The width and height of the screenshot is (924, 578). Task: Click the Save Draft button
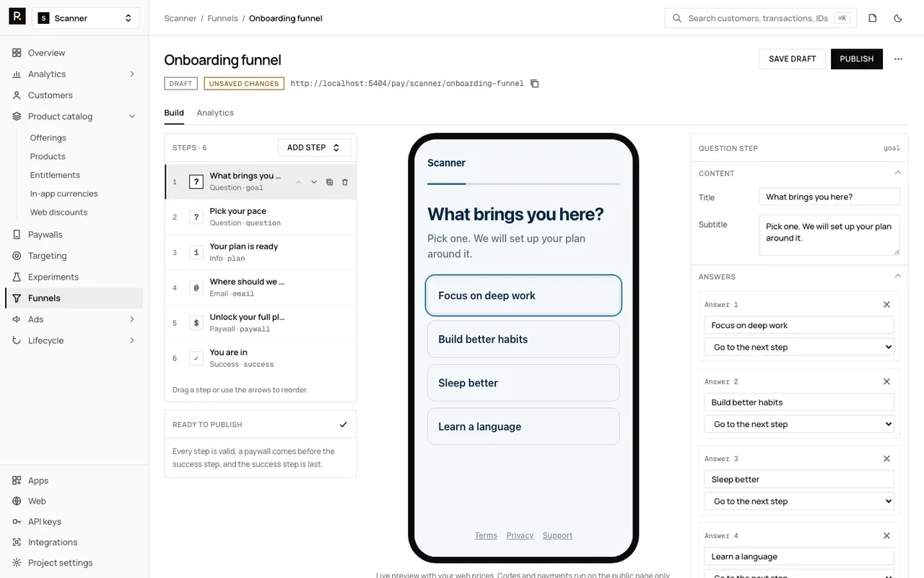(x=793, y=59)
